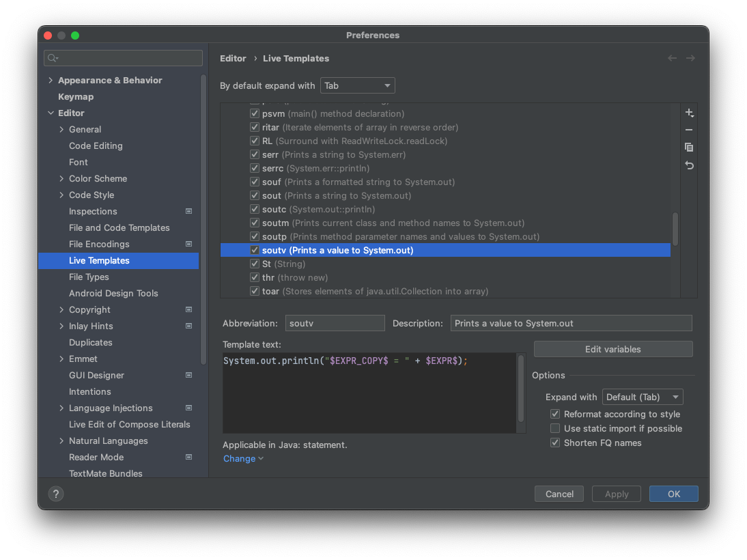Open help with question mark icon
The width and height of the screenshot is (747, 560).
[56, 494]
